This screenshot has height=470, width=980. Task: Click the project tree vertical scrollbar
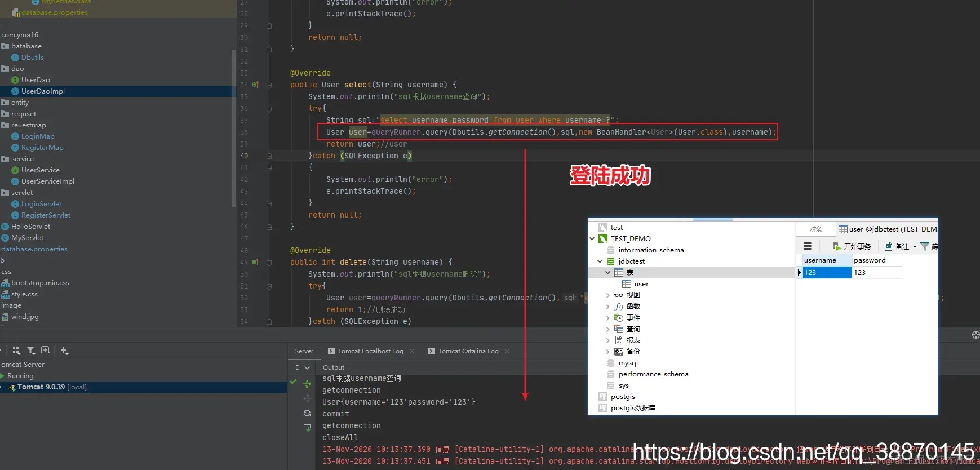(x=233, y=128)
